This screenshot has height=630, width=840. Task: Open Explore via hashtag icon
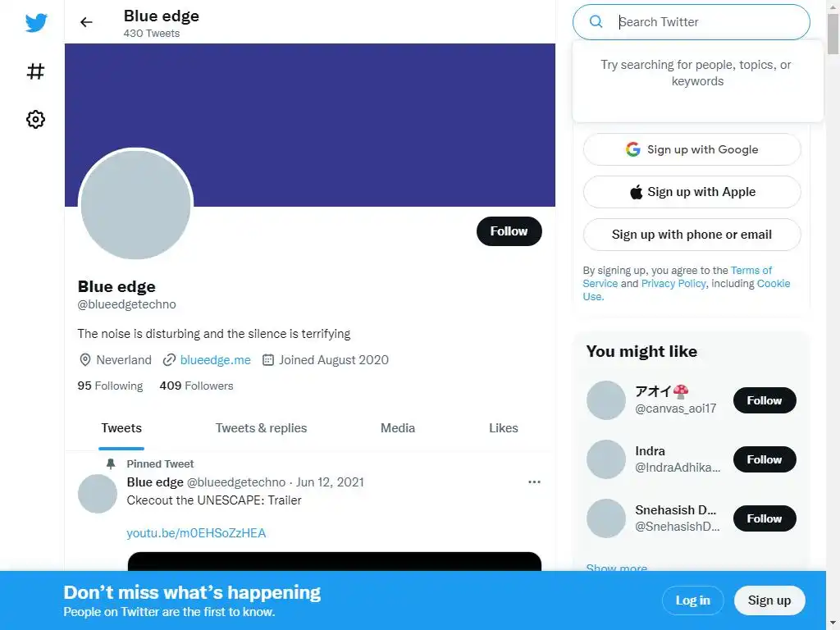[x=35, y=71]
